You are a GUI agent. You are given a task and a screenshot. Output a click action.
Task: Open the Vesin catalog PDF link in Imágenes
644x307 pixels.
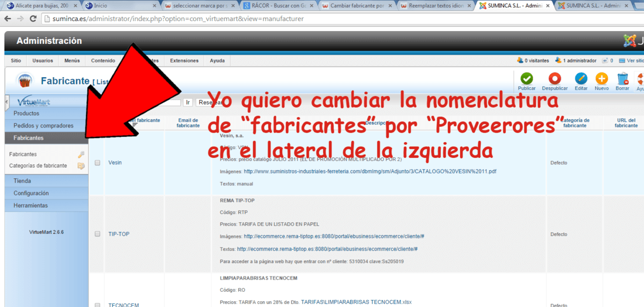[x=370, y=171]
